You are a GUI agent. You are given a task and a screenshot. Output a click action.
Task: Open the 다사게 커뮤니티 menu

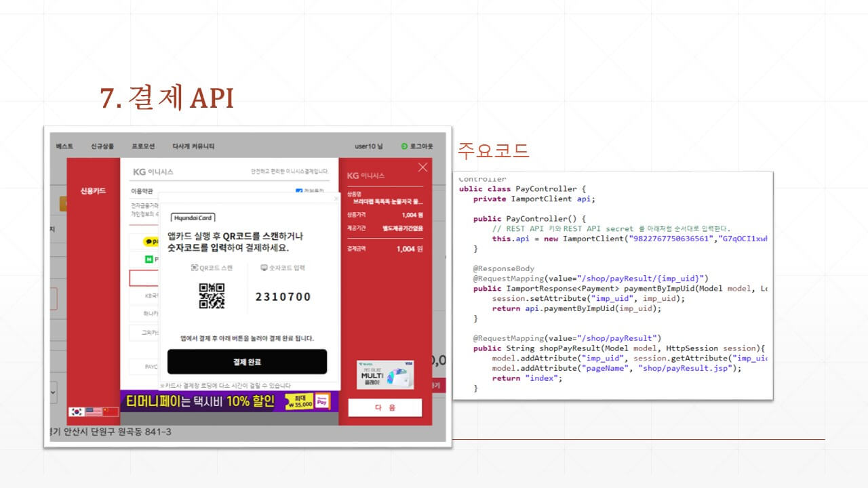point(193,146)
